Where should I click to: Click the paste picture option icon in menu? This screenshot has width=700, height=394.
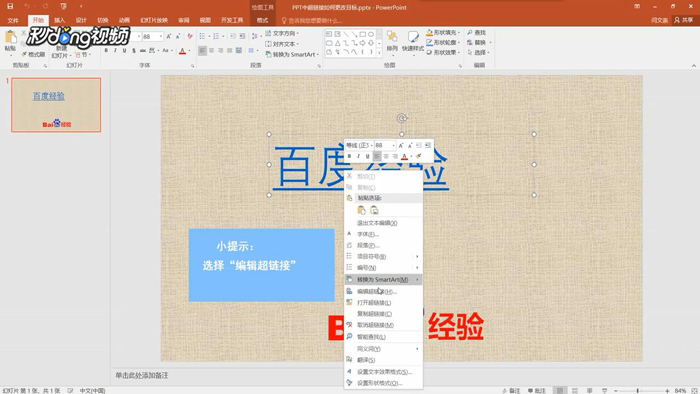click(375, 210)
